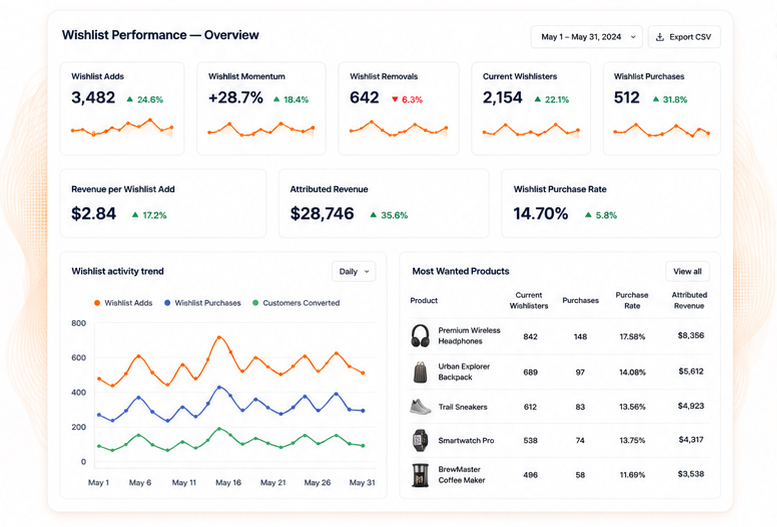Click the Wishlist activity trend heading

117,271
